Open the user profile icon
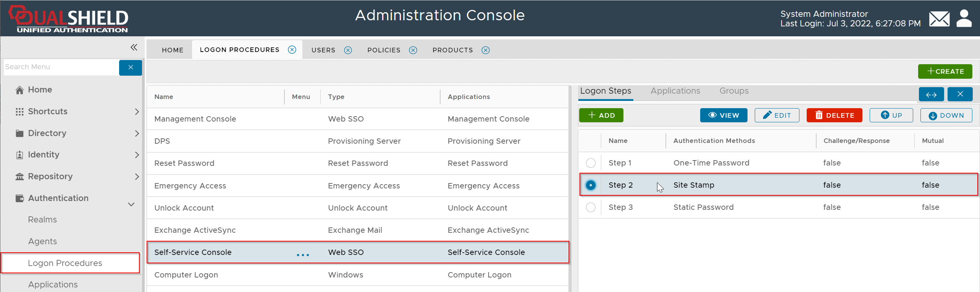This screenshot has width=980, height=292. click(x=964, y=19)
